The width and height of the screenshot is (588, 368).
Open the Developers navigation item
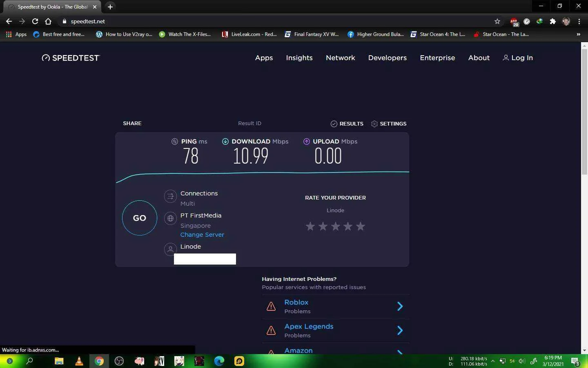(388, 58)
